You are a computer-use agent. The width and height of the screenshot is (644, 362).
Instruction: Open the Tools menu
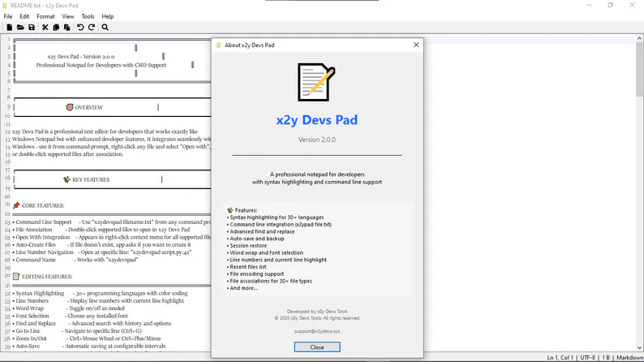tap(88, 16)
